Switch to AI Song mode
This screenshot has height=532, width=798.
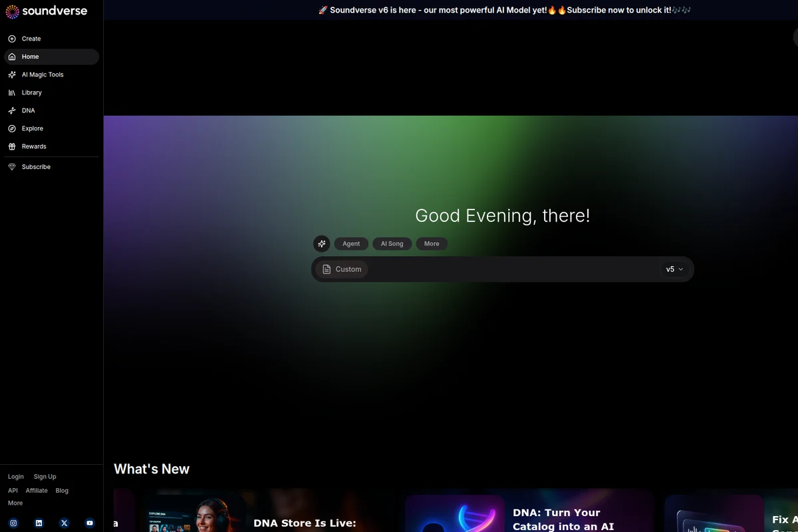coord(392,243)
